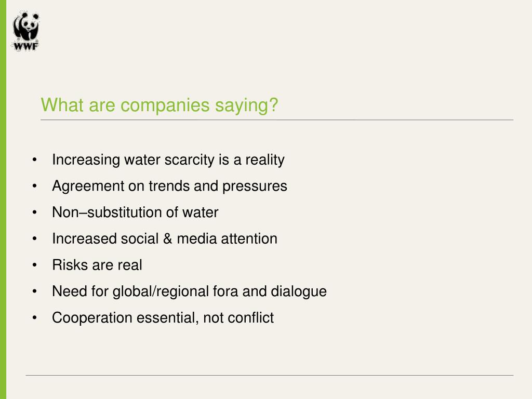The image size is (532, 399).
Task: Select 'Agreement on trends and pressures' text
Action: 169,186
